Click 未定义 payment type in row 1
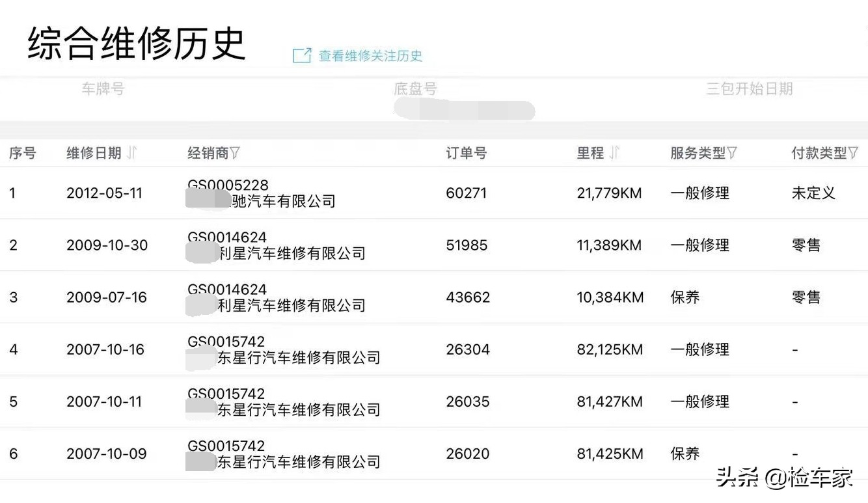Viewport: 868px width, 503px height. pyautogui.click(x=813, y=193)
